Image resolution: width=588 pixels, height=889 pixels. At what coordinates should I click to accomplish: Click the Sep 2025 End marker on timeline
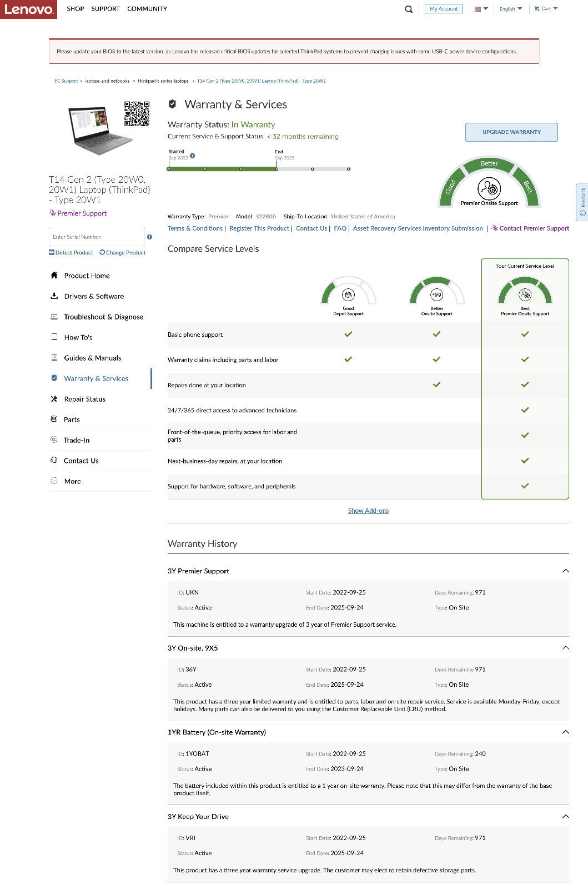tap(277, 169)
